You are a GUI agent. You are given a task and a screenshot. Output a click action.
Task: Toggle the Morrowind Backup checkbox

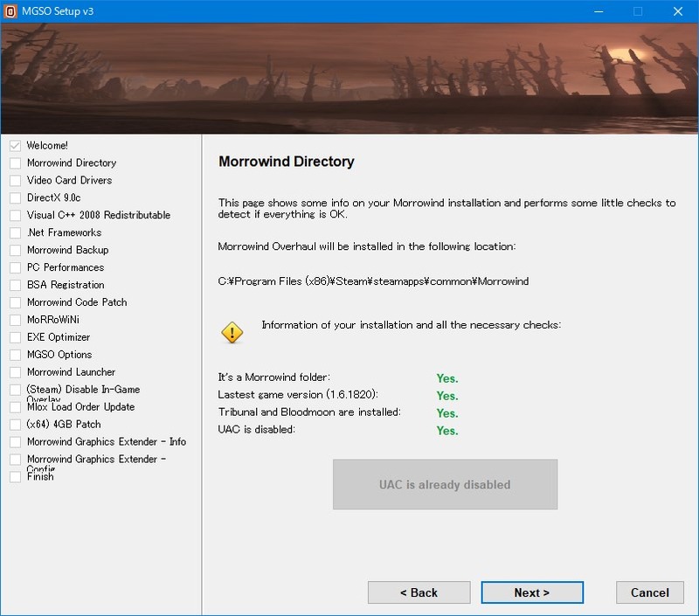15,250
